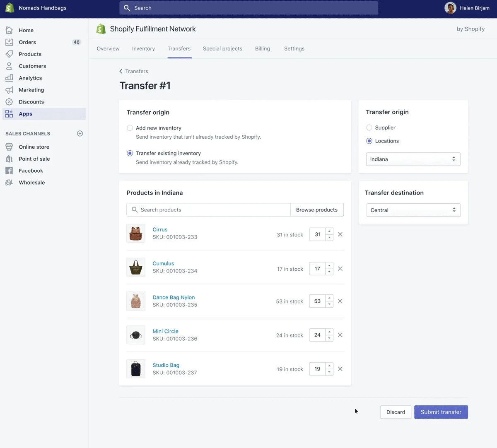This screenshot has width=497, height=448.
Task: Click the Marketing megaphone icon
Action: tap(9, 90)
